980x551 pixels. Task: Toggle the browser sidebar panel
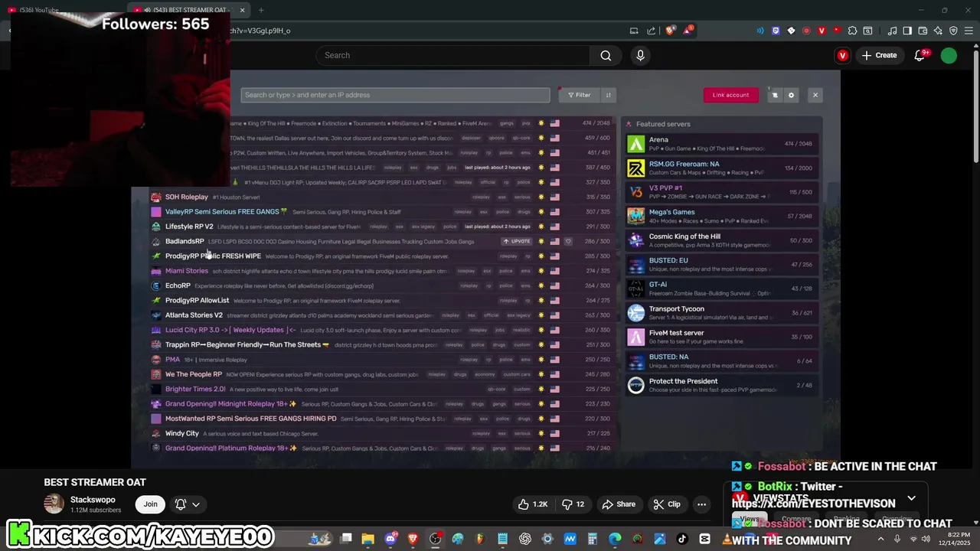(x=907, y=31)
